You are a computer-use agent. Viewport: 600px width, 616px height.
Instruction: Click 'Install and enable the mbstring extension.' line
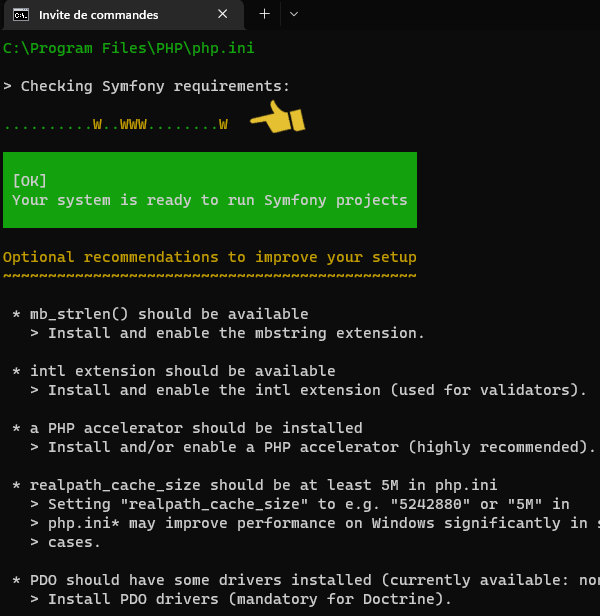coord(228,333)
